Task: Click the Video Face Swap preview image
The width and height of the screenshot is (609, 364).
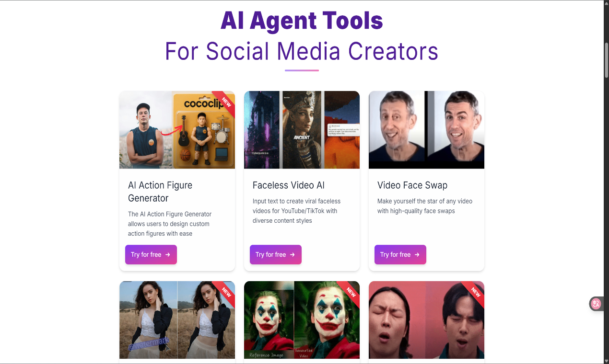Action: [x=426, y=130]
